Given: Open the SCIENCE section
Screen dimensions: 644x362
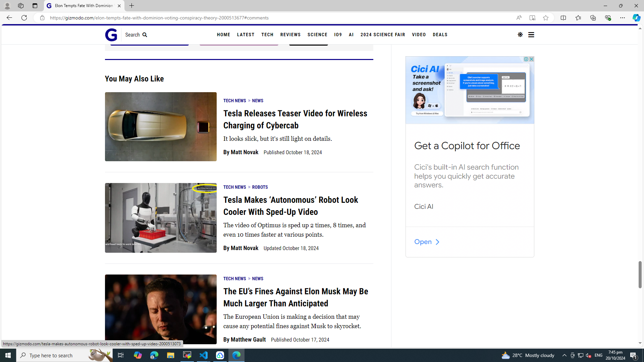Looking at the screenshot, I should coord(317,35).
